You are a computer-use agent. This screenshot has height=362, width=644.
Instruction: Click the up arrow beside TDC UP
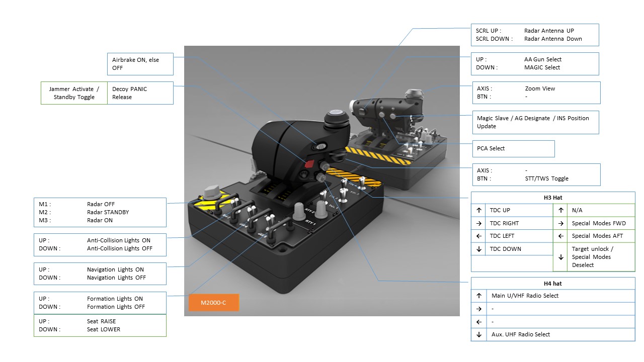point(479,210)
